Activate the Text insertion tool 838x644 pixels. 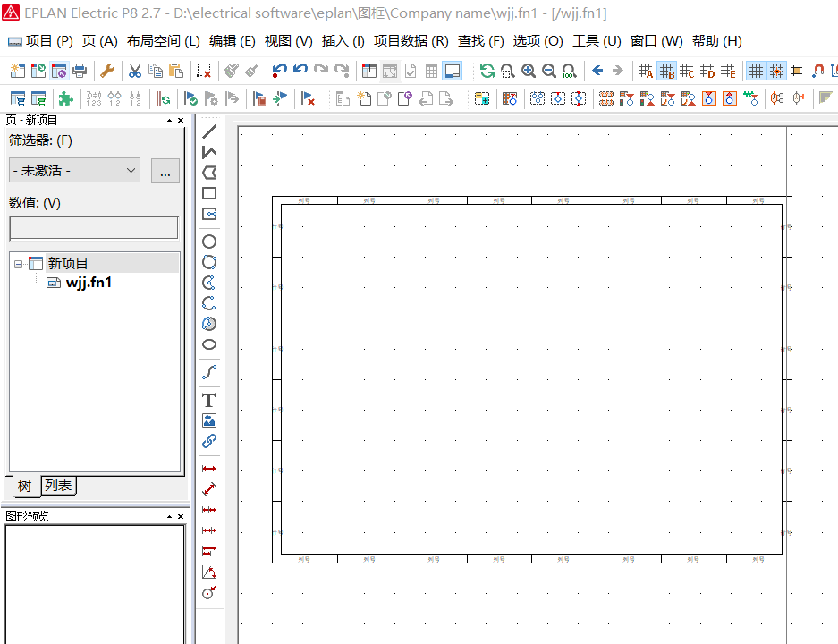tap(209, 400)
